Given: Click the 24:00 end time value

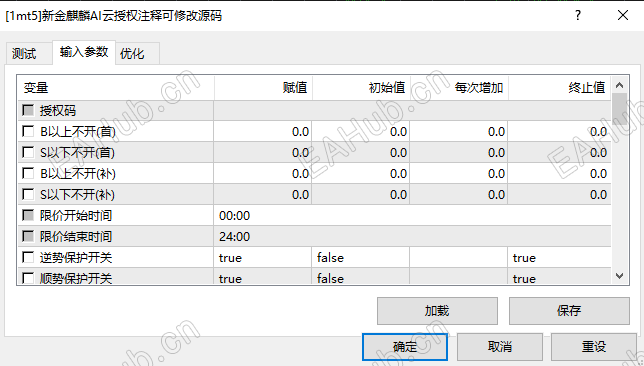Looking at the screenshot, I should click(412, 236).
